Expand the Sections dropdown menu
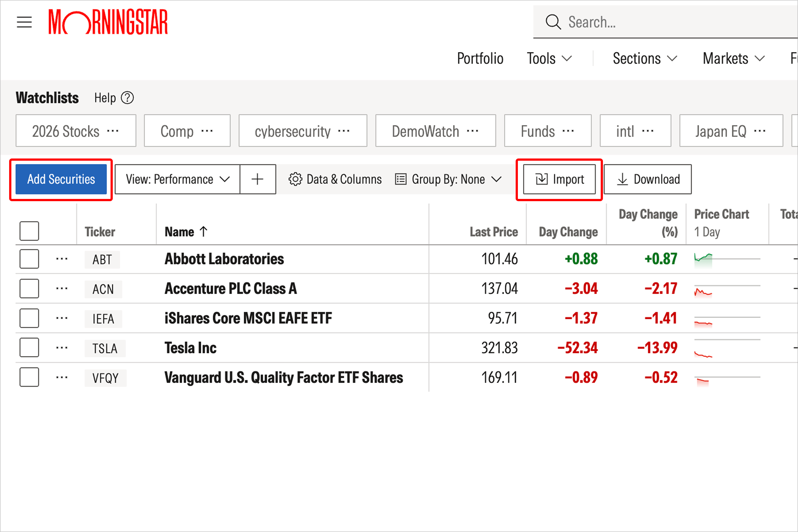 click(645, 59)
